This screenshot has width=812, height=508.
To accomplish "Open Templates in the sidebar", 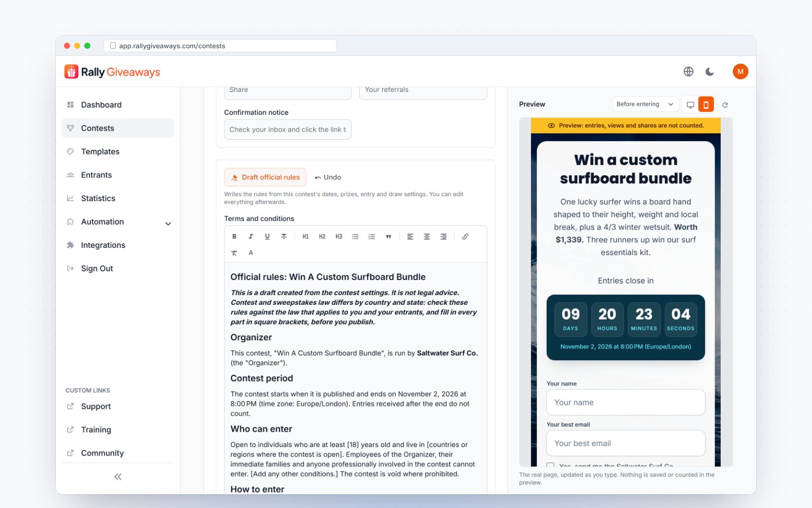I will 118,151.
